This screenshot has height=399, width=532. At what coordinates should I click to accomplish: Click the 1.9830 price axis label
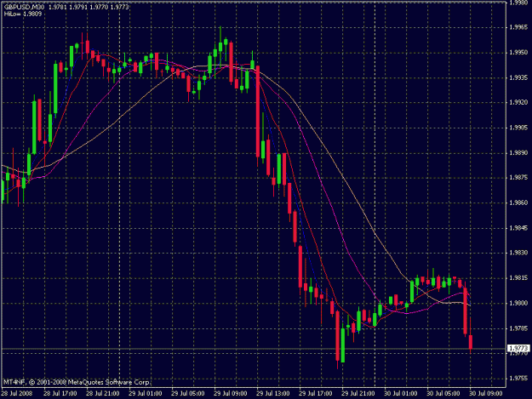click(x=518, y=253)
